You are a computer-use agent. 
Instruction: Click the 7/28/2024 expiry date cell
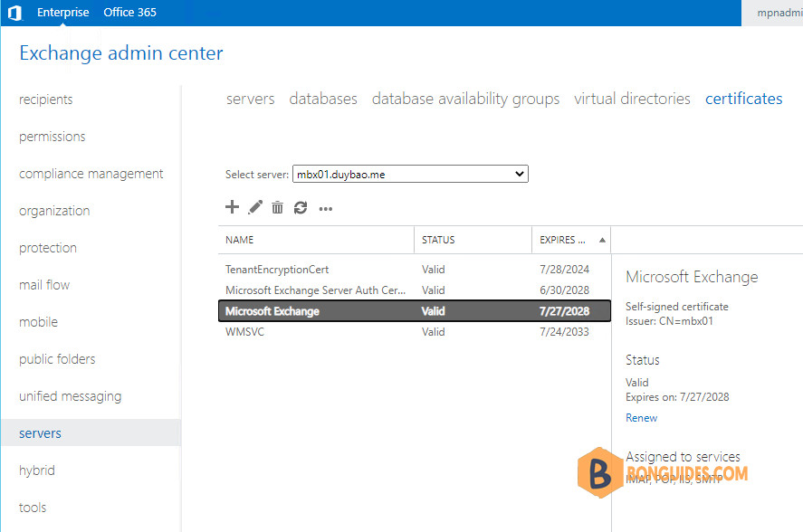pyautogui.click(x=564, y=270)
